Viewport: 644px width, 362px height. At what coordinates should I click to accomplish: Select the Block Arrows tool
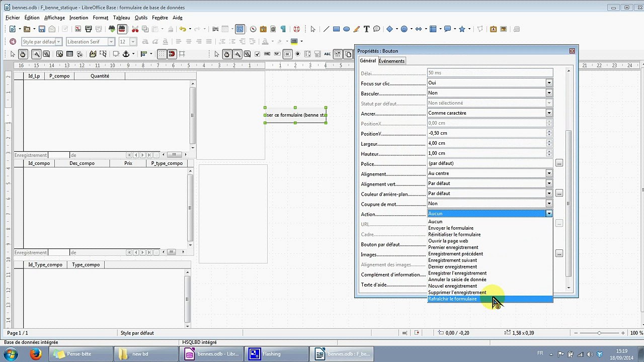pyautogui.click(x=418, y=29)
